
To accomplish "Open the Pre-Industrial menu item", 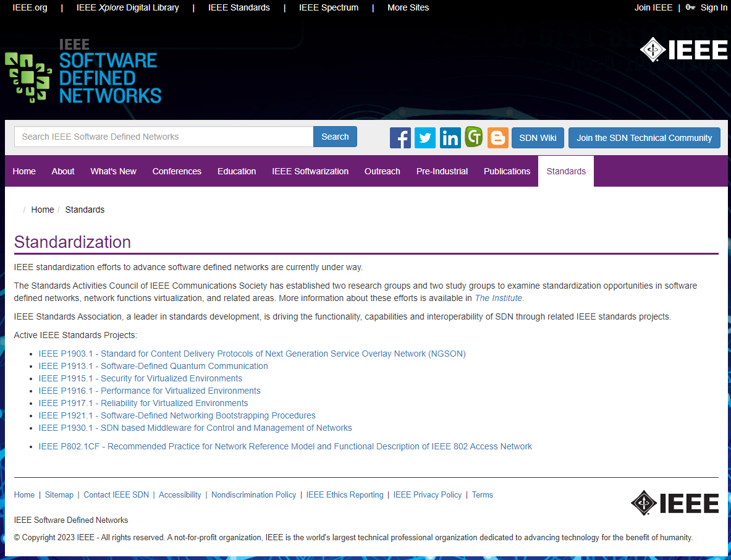I will [x=442, y=171].
